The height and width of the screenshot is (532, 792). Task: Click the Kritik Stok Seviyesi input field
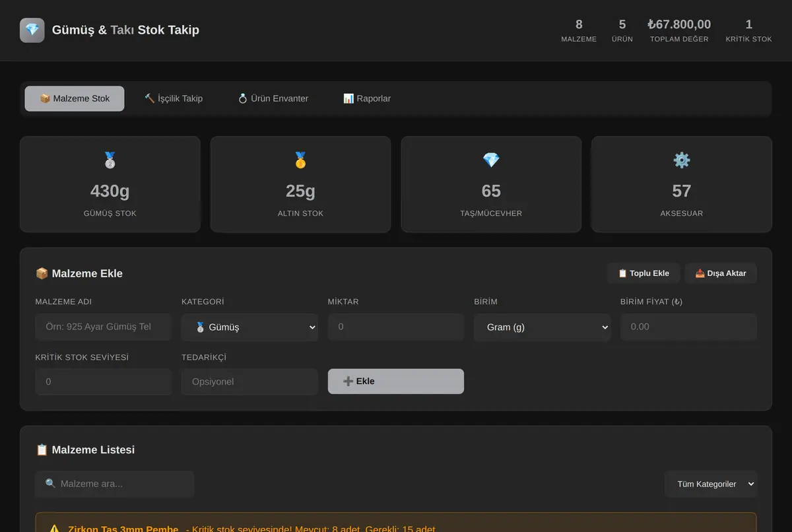coord(104,382)
